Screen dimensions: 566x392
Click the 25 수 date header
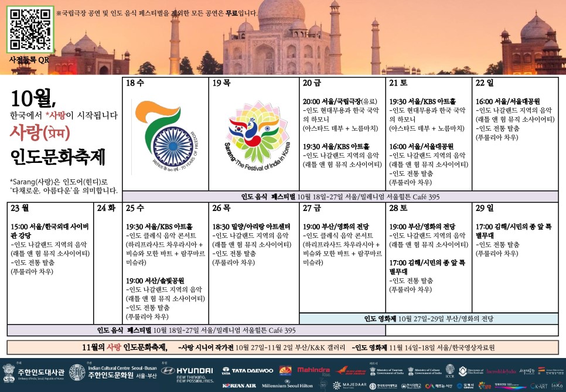(135, 208)
